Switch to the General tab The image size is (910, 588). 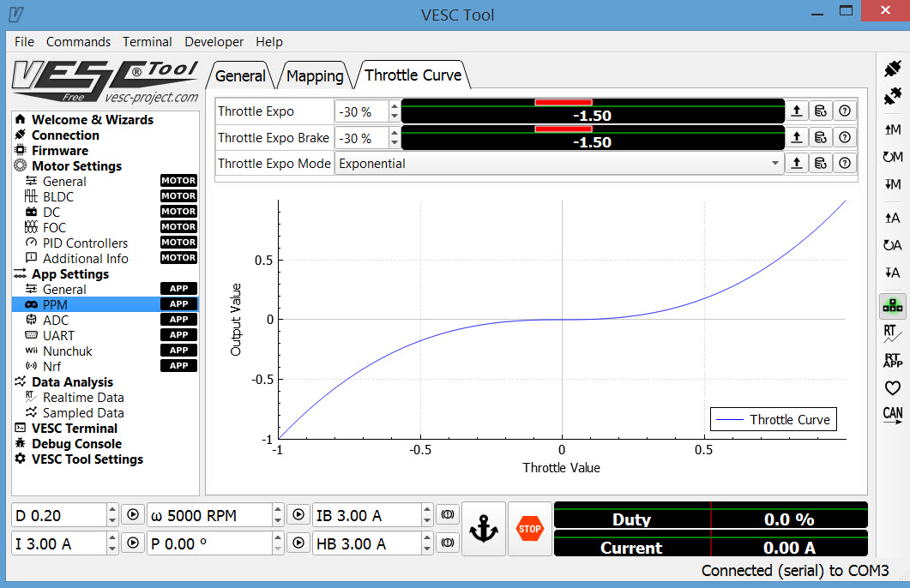pos(240,75)
